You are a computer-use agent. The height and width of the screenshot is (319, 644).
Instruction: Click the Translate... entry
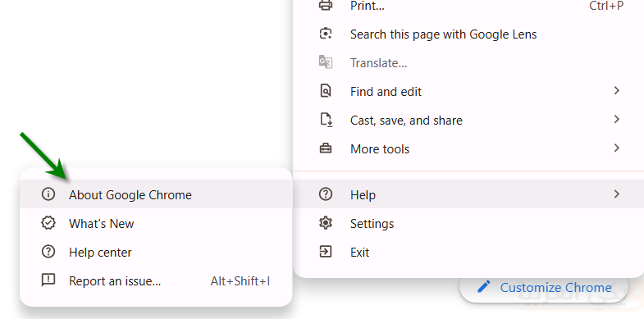tap(468, 63)
